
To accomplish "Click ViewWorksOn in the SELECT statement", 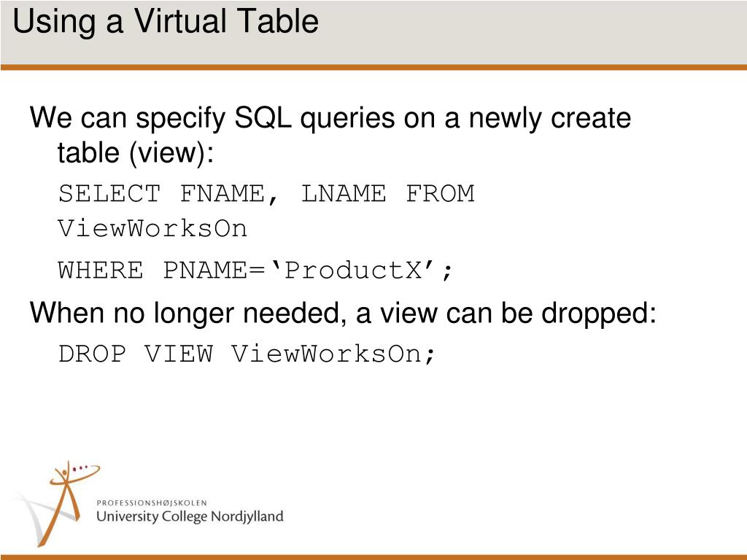I will pyautogui.click(x=152, y=228).
